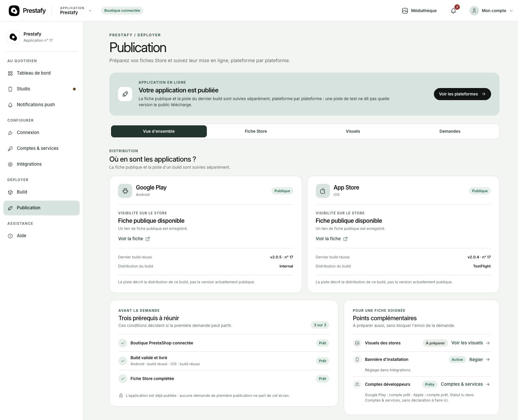Open Intégrations in the sidebar
The height and width of the screenshot is (420, 518).
[x=42, y=164]
